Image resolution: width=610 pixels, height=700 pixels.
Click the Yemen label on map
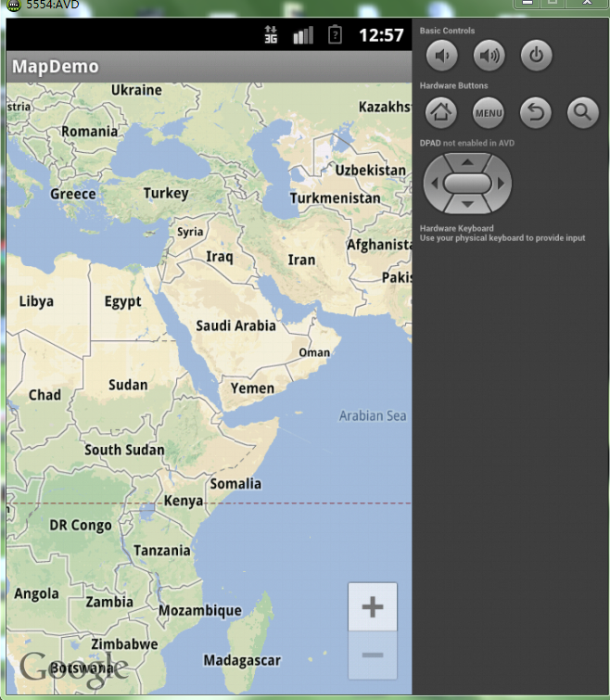pyautogui.click(x=252, y=388)
